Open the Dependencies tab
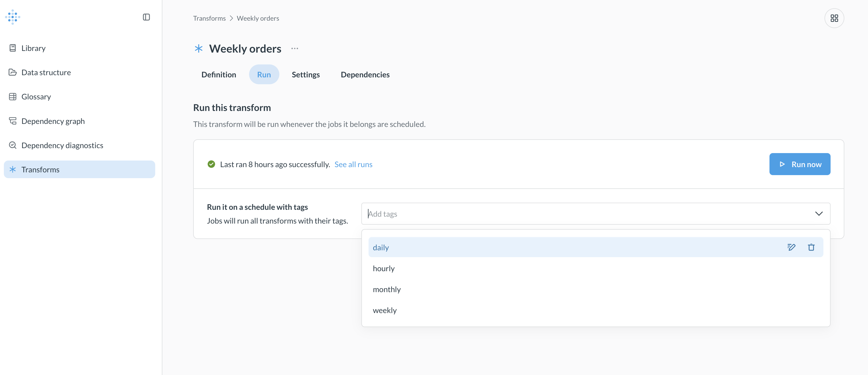The image size is (868, 375). (x=365, y=75)
